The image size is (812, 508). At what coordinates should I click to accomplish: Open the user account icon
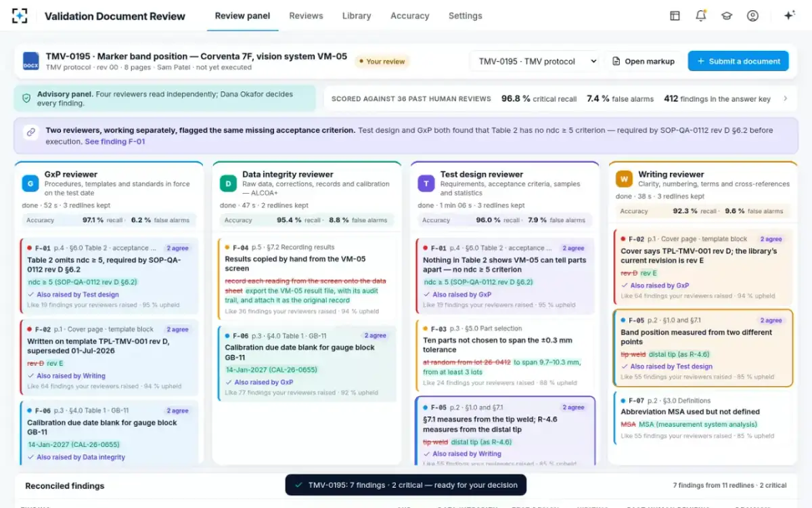tap(752, 16)
